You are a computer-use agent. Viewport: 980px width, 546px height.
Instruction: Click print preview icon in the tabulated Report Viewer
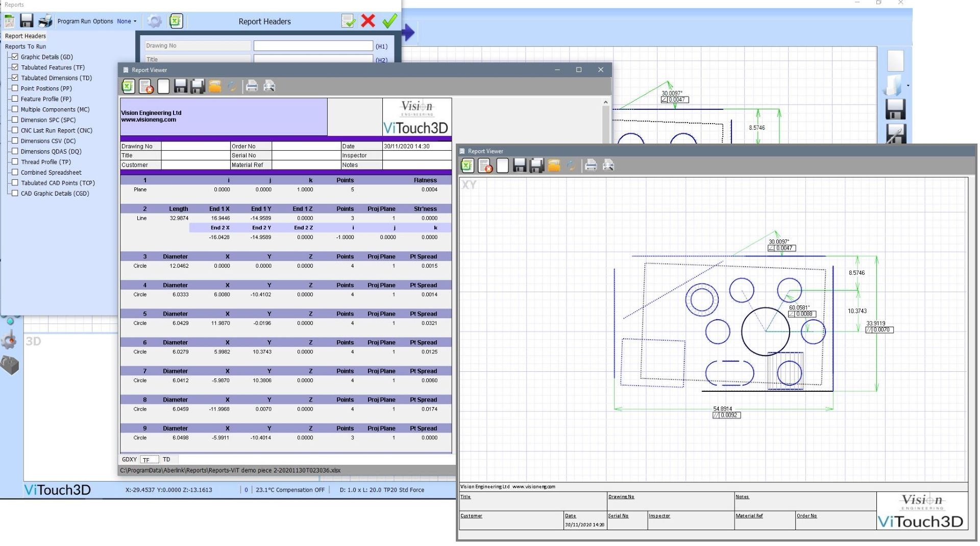tap(269, 86)
